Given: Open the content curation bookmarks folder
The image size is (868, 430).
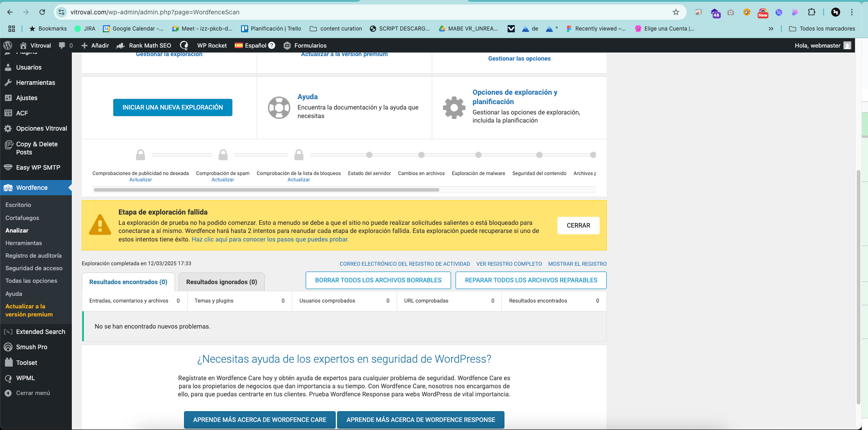Looking at the screenshot, I should coord(336,29).
